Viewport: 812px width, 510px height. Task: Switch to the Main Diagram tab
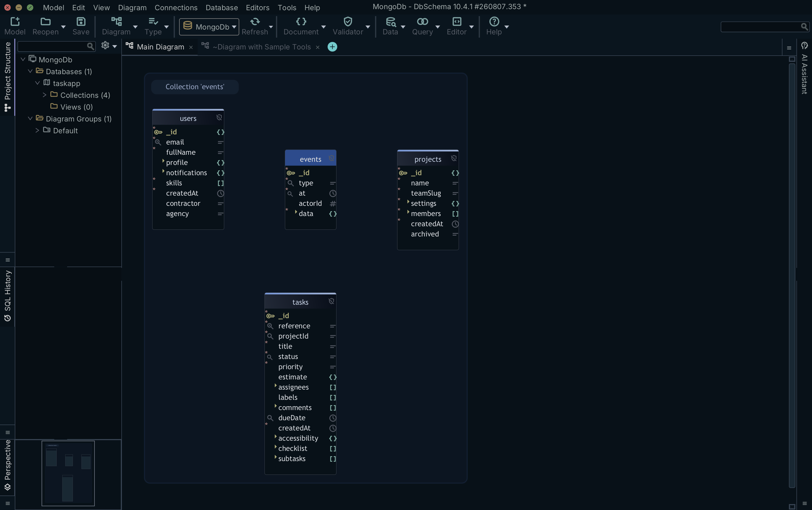pos(161,47)
